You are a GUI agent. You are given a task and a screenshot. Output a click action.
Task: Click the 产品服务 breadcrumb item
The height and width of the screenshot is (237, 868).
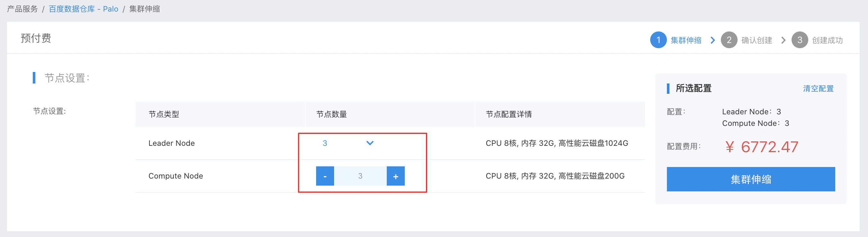coord(22,9)
